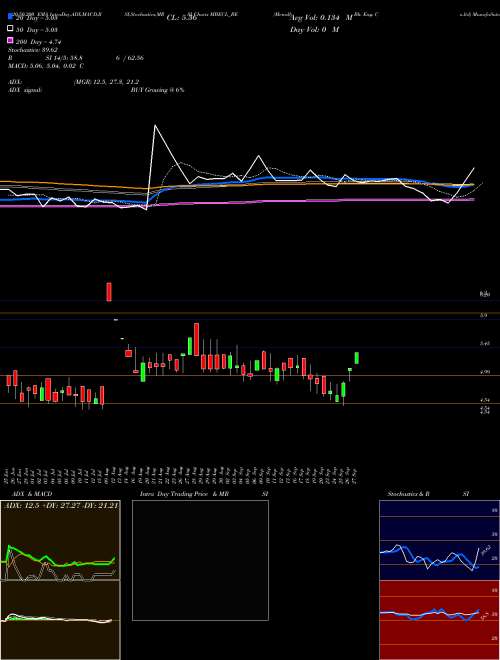The image size is (500, 660).
Task: Click the 'BUY Growing @ 6%' signal text
Action: pyautogui.click(x=157, y=90)
